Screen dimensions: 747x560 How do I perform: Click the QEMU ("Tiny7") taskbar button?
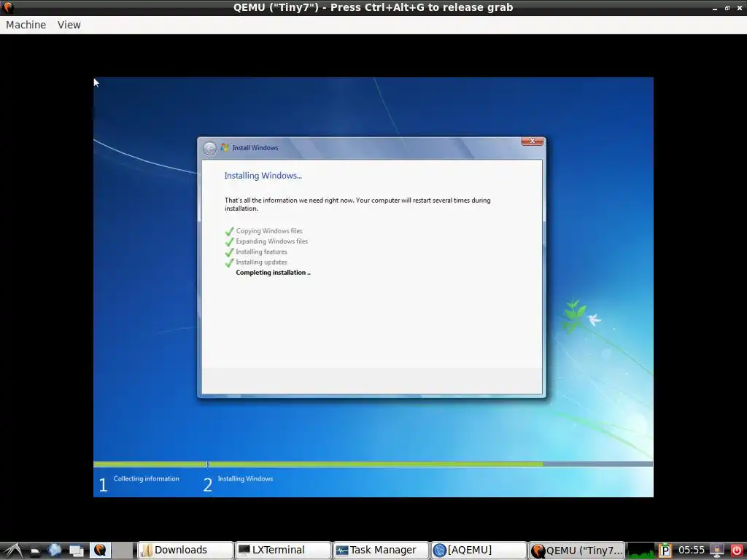pos(576,551)
